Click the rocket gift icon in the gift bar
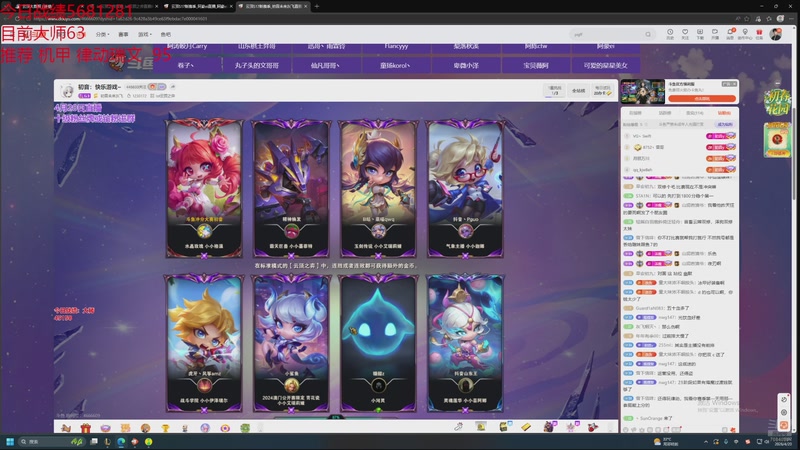800x450 pixels. click(593, 427)
